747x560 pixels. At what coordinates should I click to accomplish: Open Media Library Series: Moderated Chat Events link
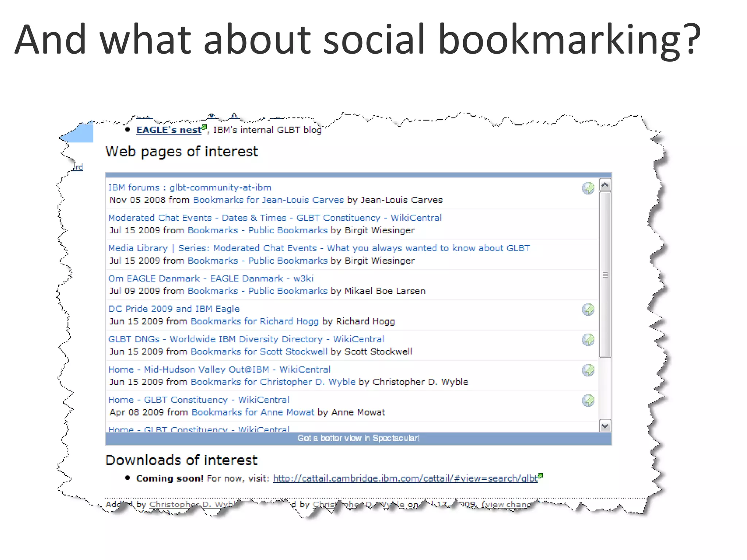pyautogui.click(x=319, y=248)
